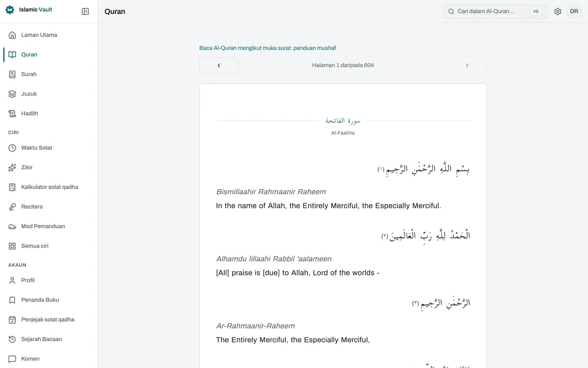Viewport: 588px width, 368px height.
Task: Open Penjejak solat qadha calendar icon
Action: tap(12, 319)
